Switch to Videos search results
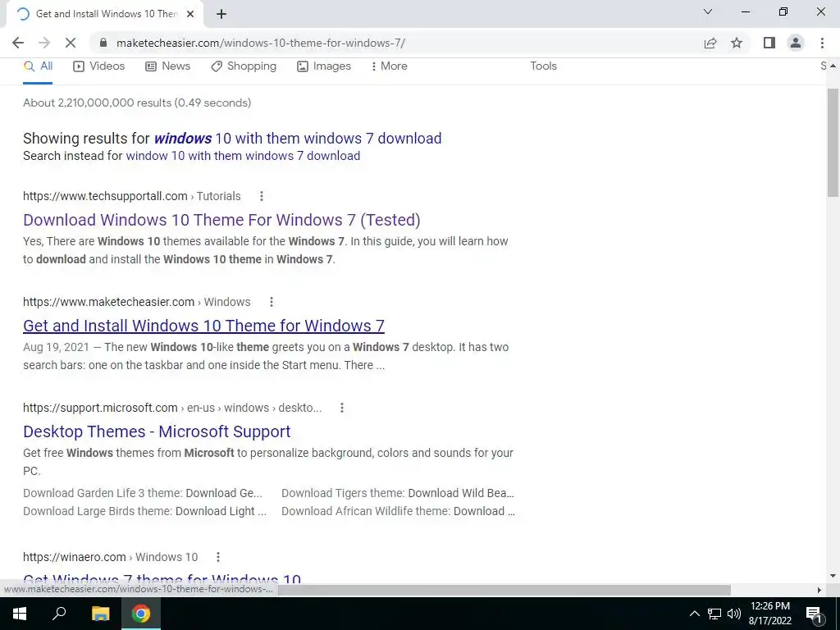 [99, 66]
